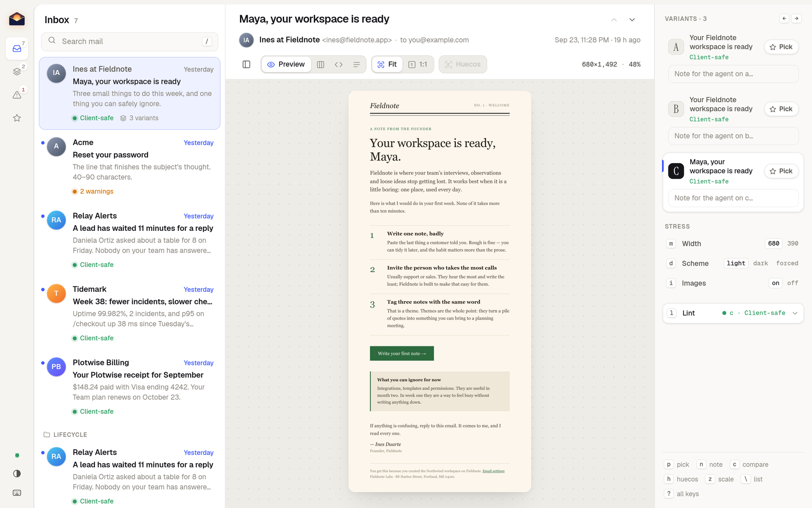Image resolution: width=812 pixels, height=508 pixels.
Task: Open the Plotwise Billing receipt email
Action: [x=130, y=387]
